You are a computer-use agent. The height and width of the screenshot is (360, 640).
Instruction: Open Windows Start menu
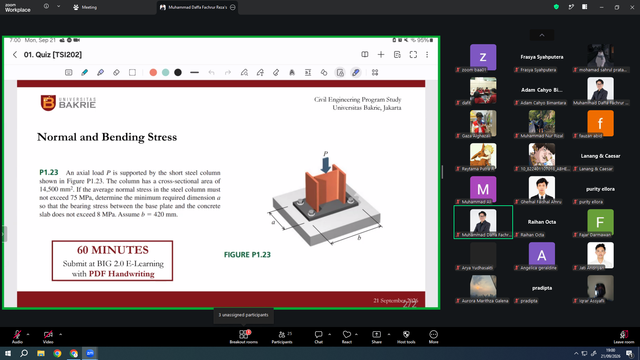click(x=8, y=353)
